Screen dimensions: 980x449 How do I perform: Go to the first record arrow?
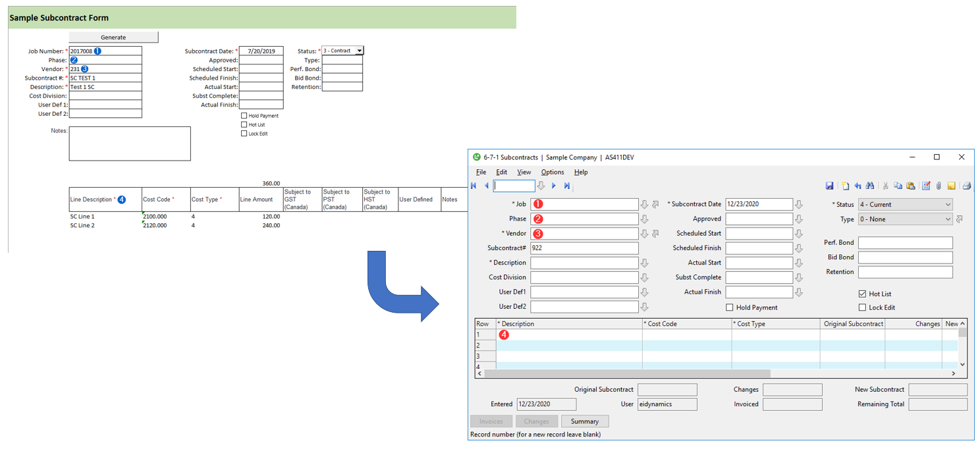(x=474, y=186)
